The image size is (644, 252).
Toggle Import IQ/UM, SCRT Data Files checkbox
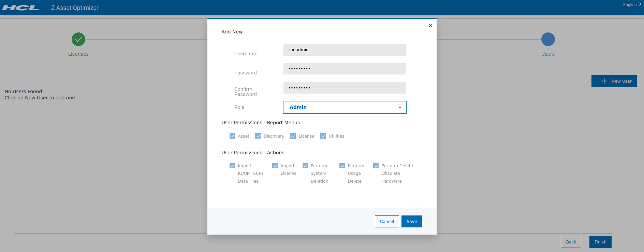[x=232, y=166]
